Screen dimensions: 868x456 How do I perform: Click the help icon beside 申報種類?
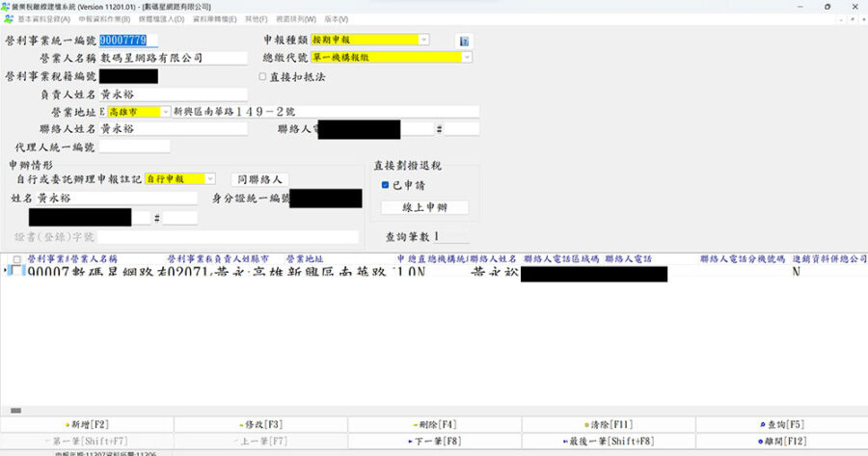coord(463,41)
